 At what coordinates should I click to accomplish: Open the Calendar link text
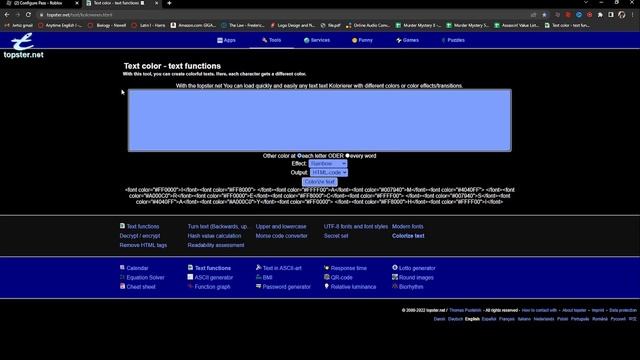click(137, 268)
